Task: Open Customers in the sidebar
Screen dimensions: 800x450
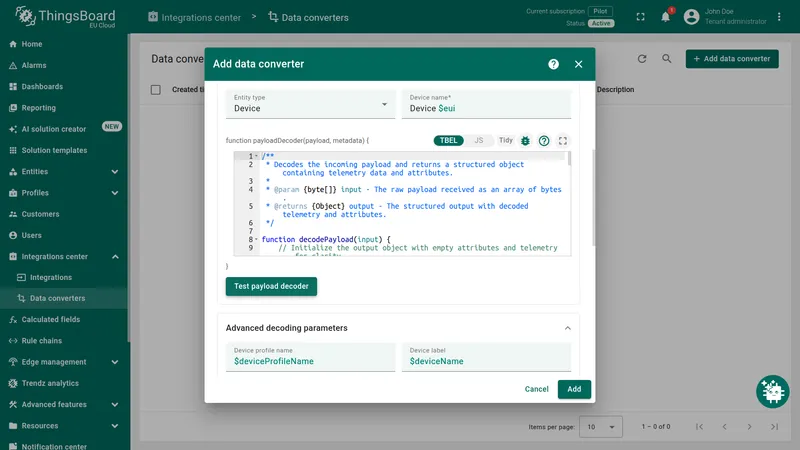Action: point(63,214)
